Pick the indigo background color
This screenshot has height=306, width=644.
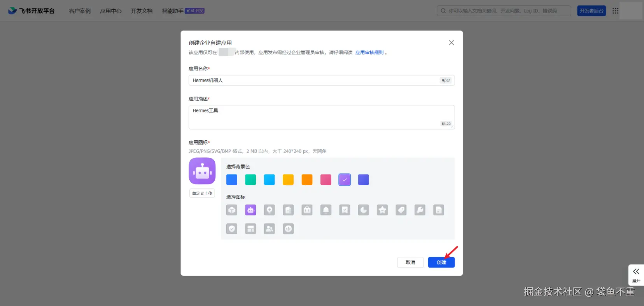(364, 180)
